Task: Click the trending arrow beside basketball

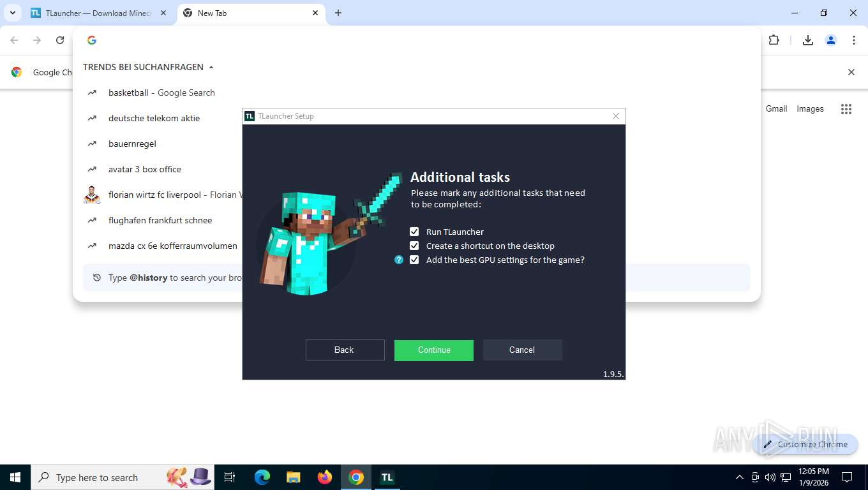Action: pyautogui.click(x=92, y=93)
